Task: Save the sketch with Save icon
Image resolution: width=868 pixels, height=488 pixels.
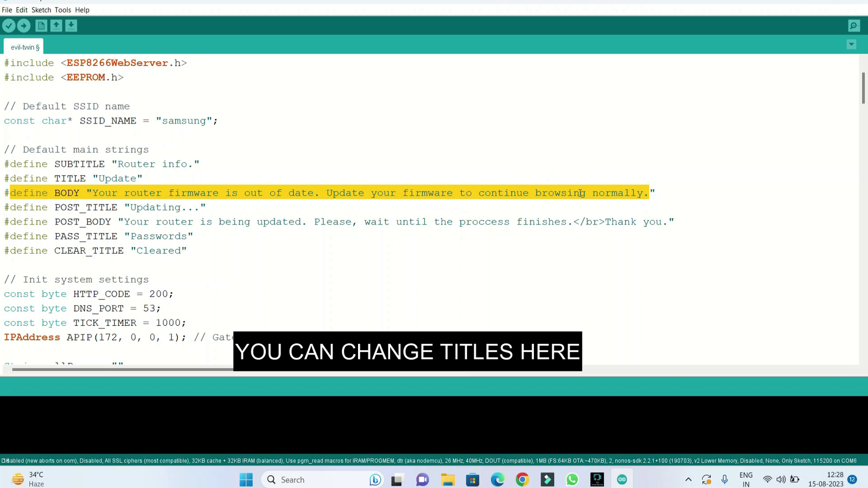Action: coord(71,25)
